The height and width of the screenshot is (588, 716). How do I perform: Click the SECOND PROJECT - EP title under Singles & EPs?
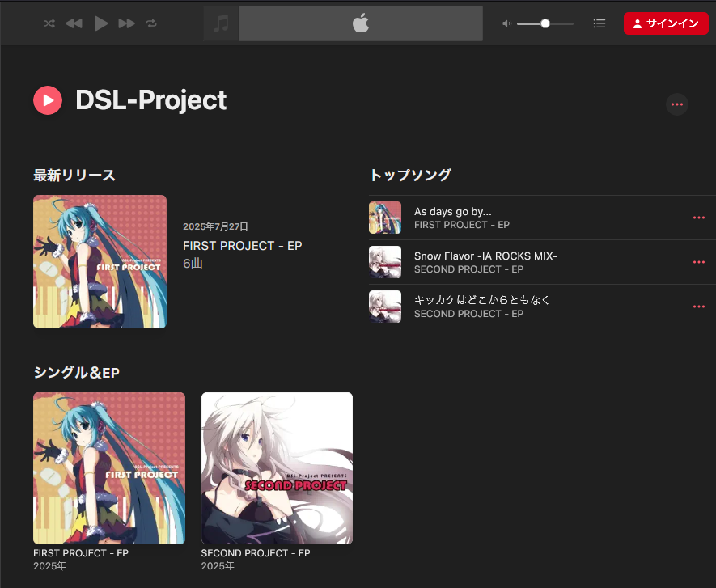pos(256,553)
